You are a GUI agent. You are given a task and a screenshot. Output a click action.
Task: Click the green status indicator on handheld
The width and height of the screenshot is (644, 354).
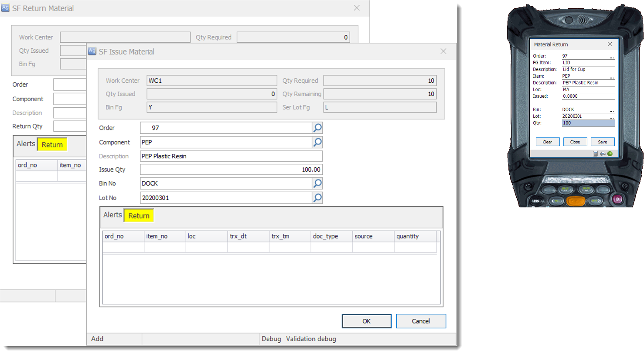coord(610,153)
